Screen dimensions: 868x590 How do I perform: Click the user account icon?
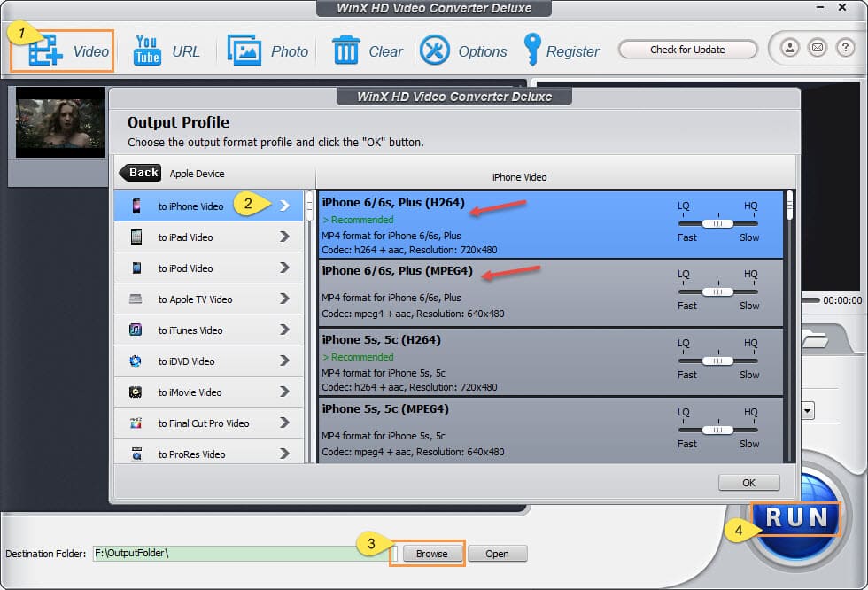[788, 48]
